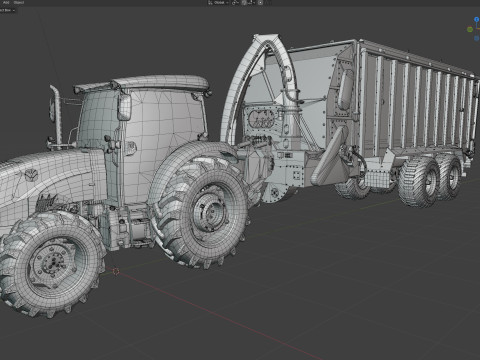Open the pivot point selector
This screenshot has height=360, width=480.
tap(235, 2)
